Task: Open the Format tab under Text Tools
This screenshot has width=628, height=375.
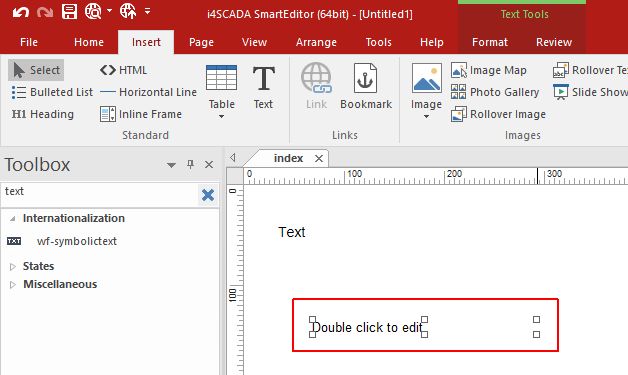Action: (490, 42)
